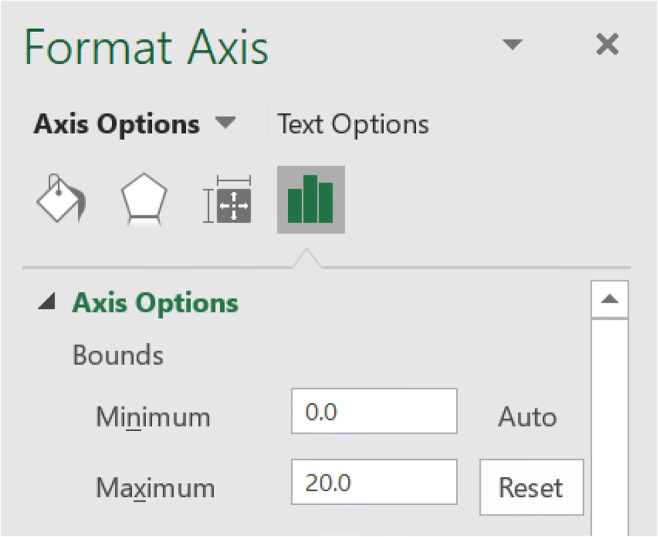This screenshot has height=537, width=658.
Task: Select the Axis Options bar chart icon
Action: pyautogui.click(x=310, y=200)
